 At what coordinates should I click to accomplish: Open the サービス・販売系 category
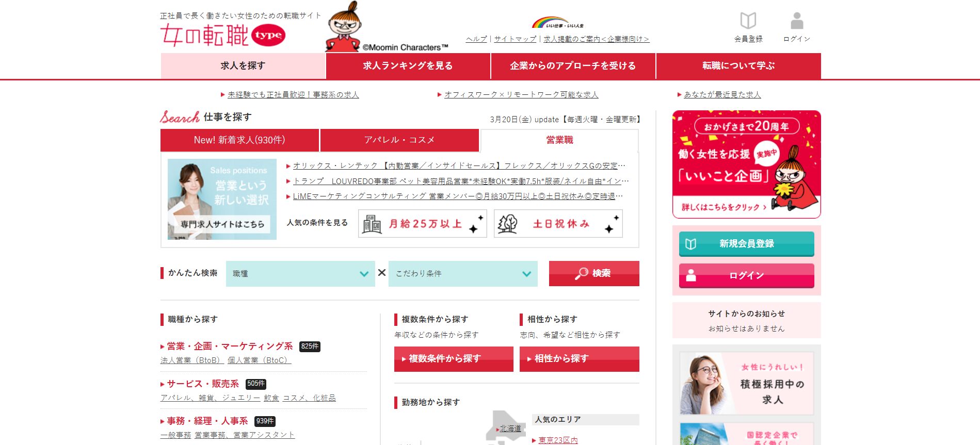(x=203, y=384)
